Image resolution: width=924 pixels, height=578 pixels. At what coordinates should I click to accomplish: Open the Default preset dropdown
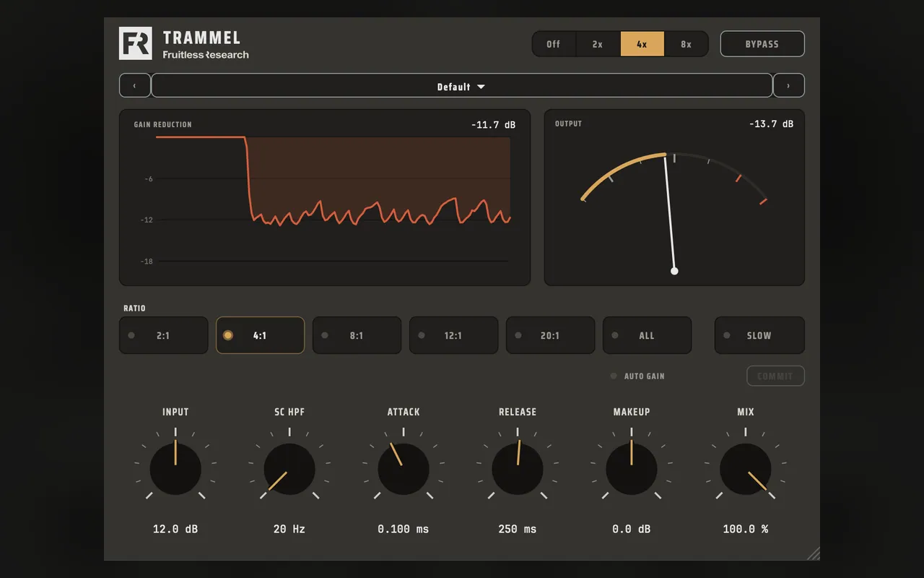pyautogui.click(x=462, y=85)
